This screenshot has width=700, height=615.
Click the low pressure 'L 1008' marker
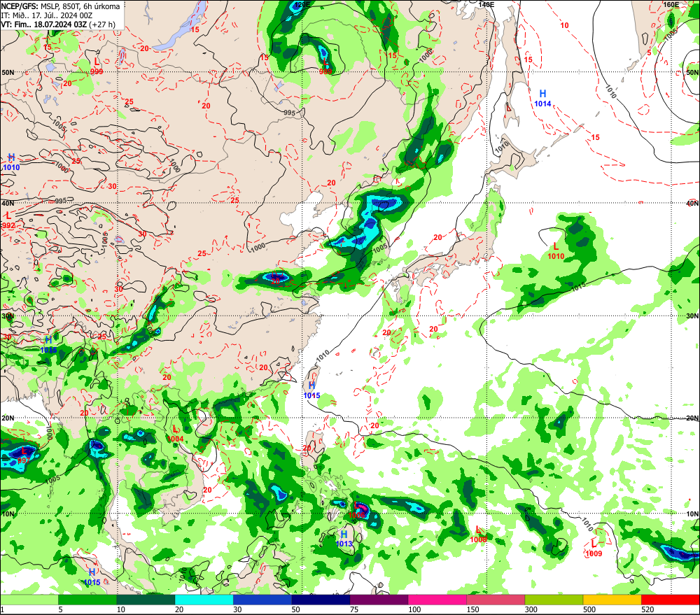click(478, 535)
